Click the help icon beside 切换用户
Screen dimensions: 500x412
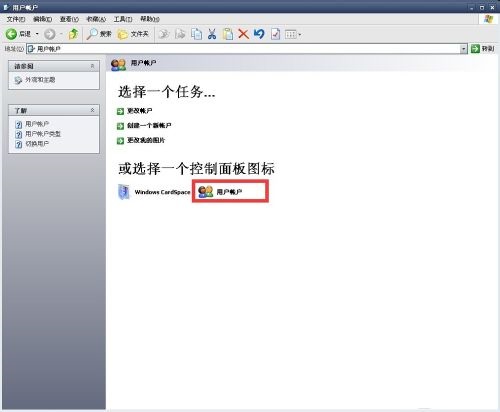click(19, 144)
